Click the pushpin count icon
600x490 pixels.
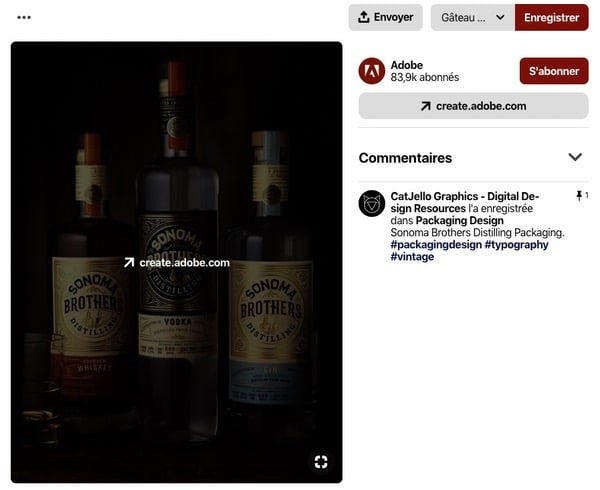click(580, 196)
